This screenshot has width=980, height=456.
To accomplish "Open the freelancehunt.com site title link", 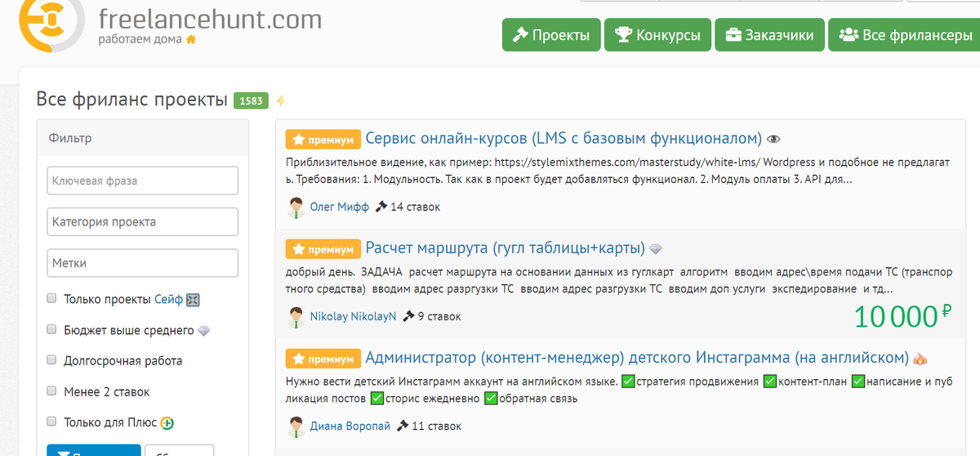I will click(209, 18).
